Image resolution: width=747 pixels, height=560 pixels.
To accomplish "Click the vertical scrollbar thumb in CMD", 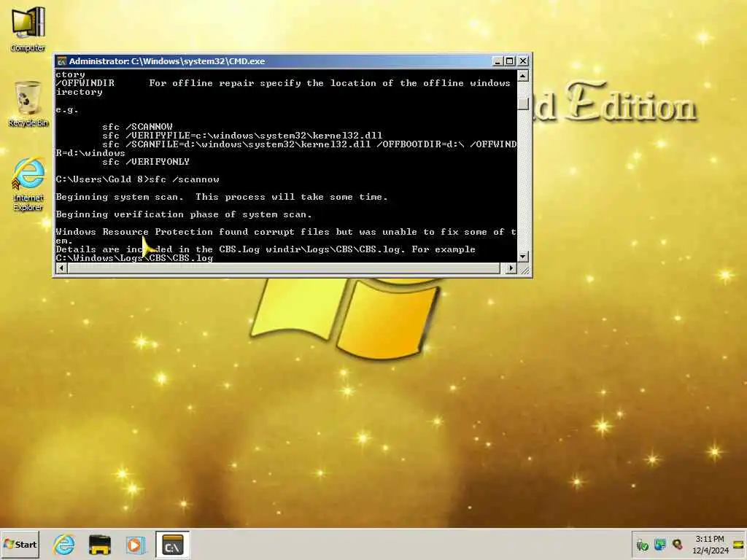I will (523, 104).
